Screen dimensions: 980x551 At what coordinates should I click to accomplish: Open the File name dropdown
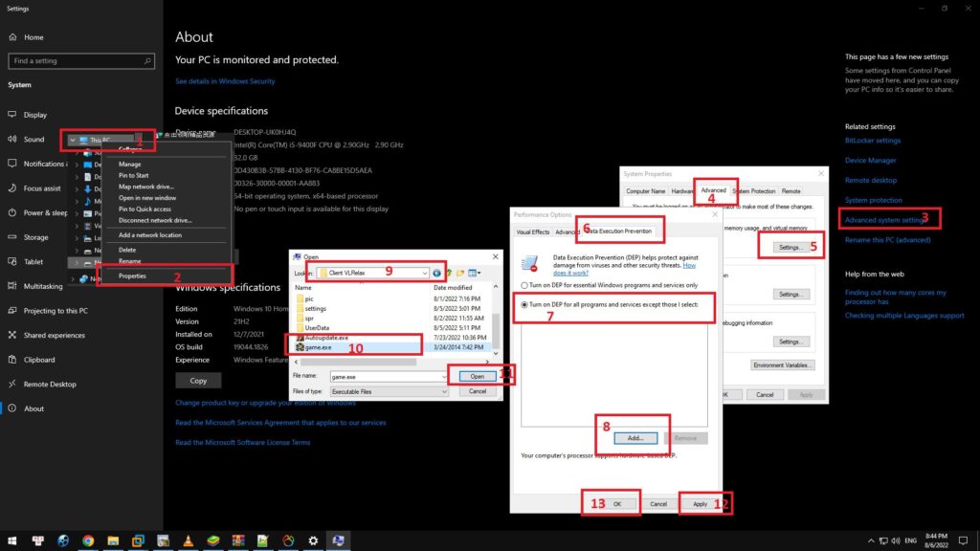point(444,377)
